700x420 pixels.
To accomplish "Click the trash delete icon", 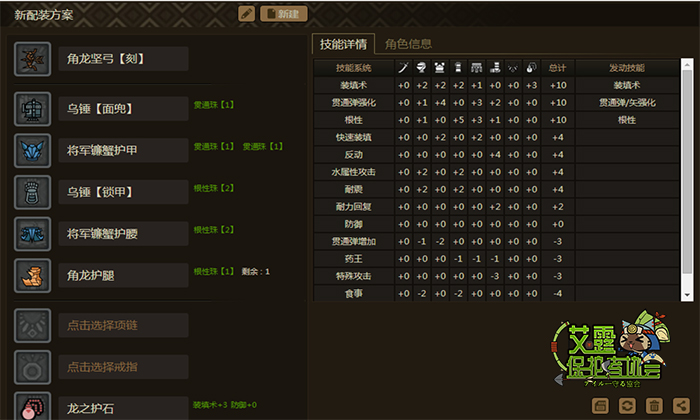I will 654,406.
